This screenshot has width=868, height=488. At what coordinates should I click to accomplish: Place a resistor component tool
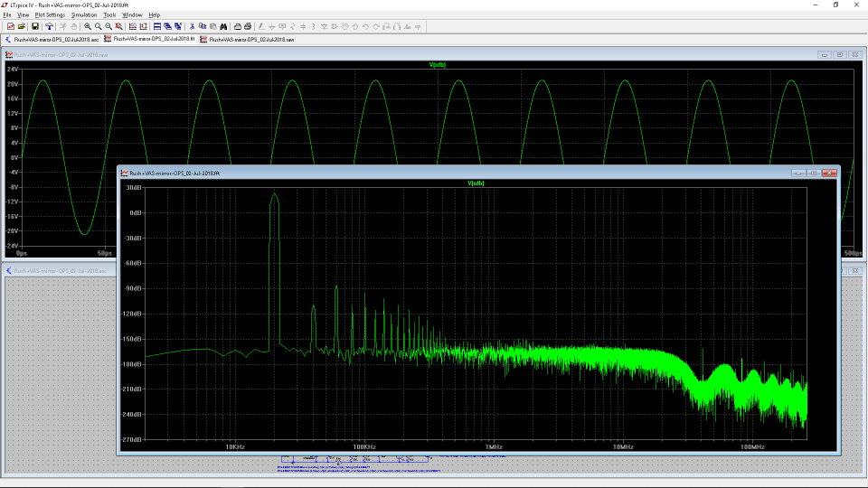pyautogui.click(x=293, y=26)
